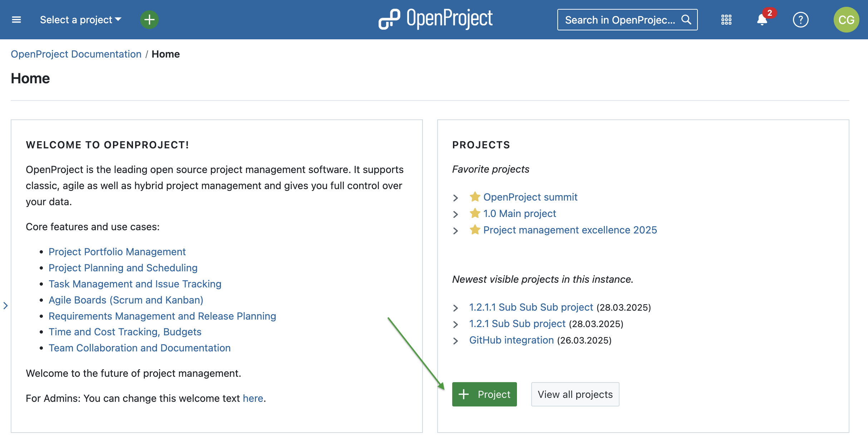Expand the chevron next to GitHub integration
The height and width of the screenshot is (444, 868).
(x=456, y=340)
